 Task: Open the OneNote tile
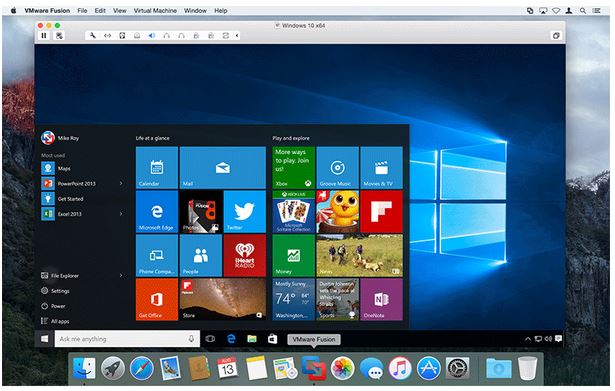click(x=381, y=299)
